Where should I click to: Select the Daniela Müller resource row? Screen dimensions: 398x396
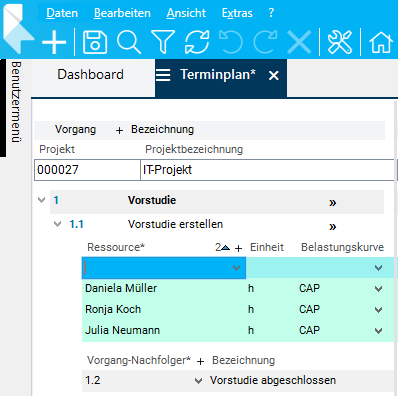pyautogui.click(x=238, y=288)
